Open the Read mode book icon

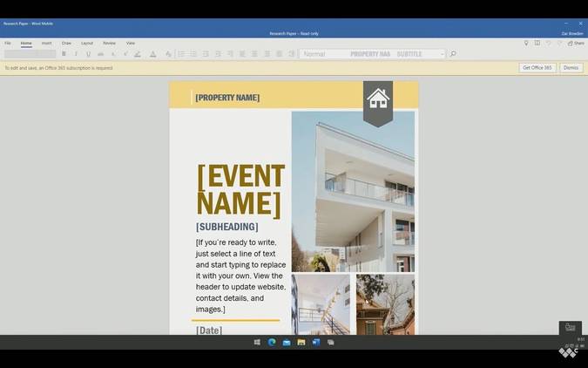[537, 44]
